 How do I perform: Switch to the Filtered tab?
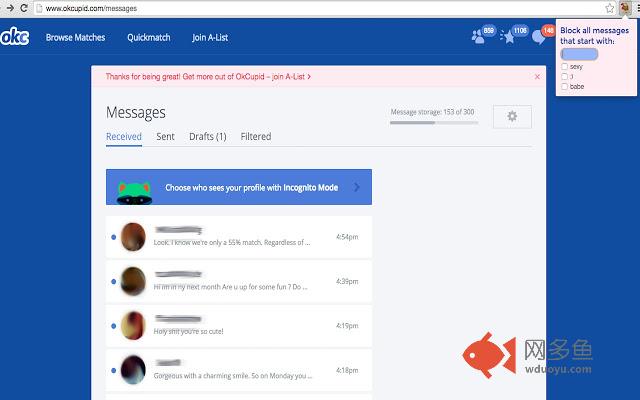[256, 137]
